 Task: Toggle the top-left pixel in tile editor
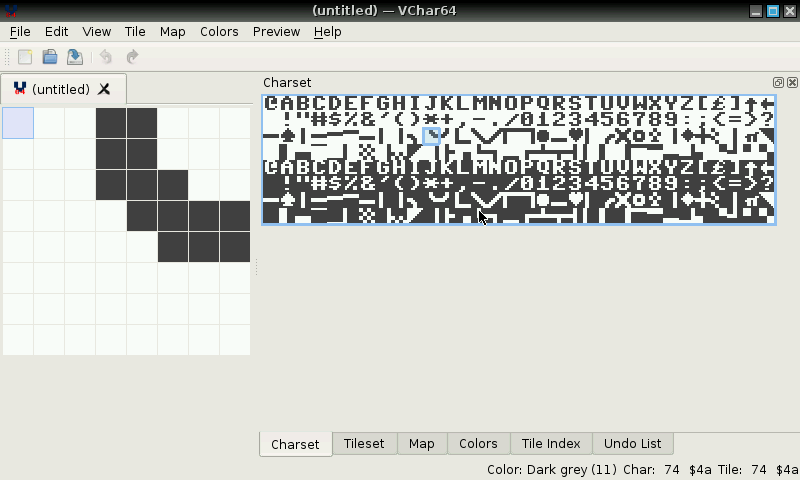tap(18, 124)
